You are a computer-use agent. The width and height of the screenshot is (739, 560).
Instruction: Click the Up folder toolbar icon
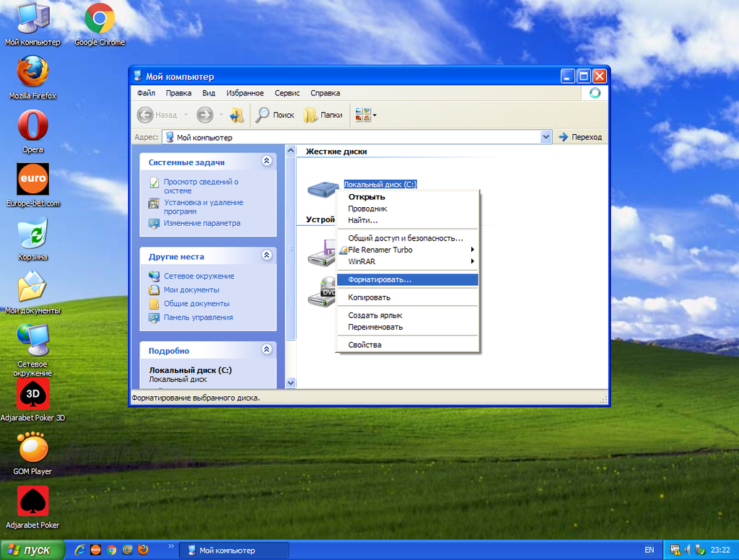237,115
